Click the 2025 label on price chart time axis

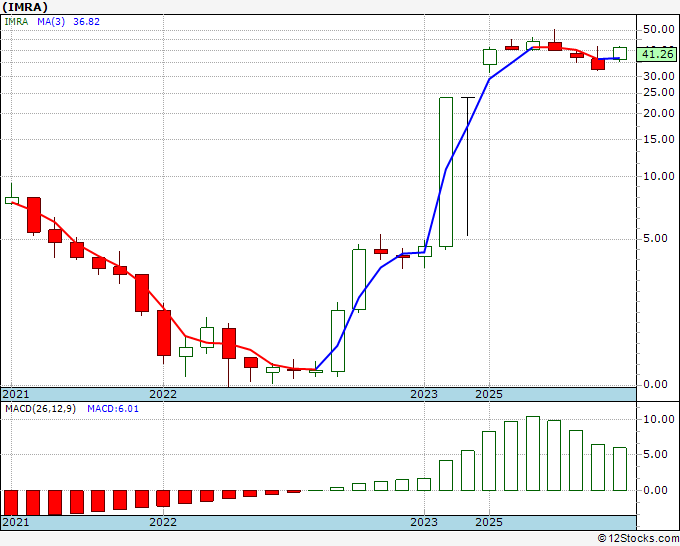[x=489, y=394]
